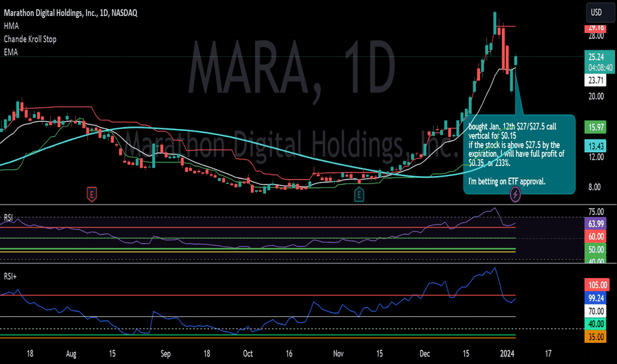Select the Chande Kroll Stop indicator label
Viewport: 617px width, 364px height.
click(x=30, y=39)
